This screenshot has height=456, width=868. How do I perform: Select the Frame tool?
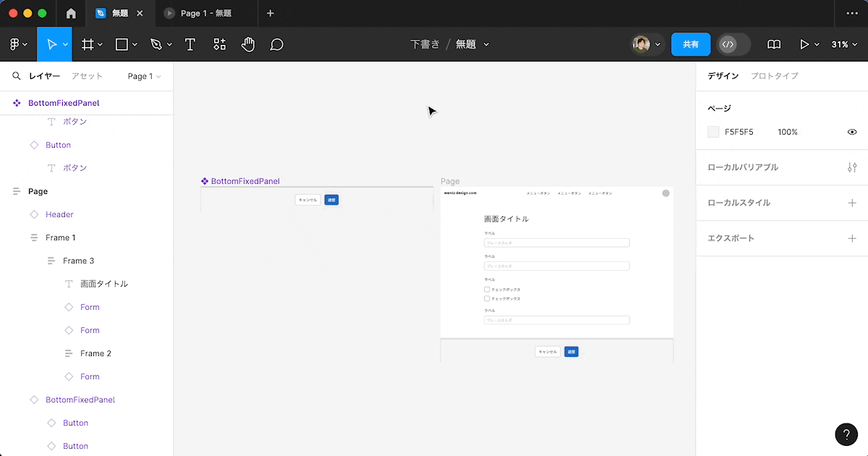tap(88, 44)
